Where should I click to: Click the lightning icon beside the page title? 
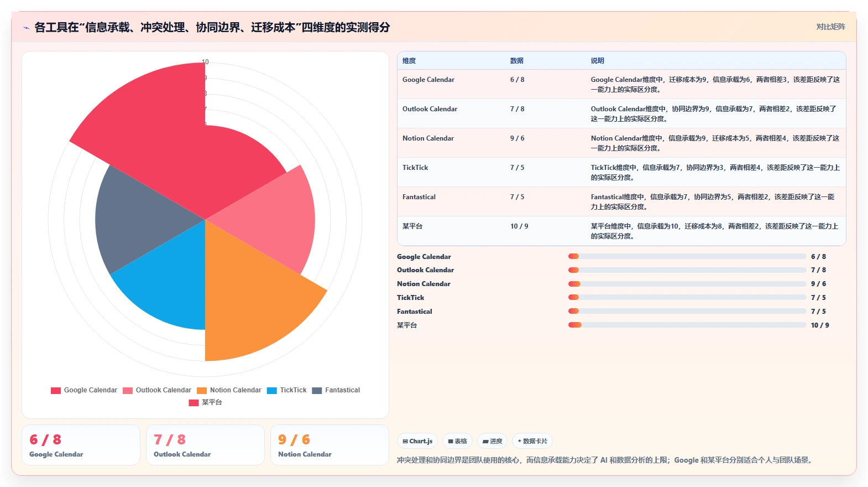click(x=26, y=28)
